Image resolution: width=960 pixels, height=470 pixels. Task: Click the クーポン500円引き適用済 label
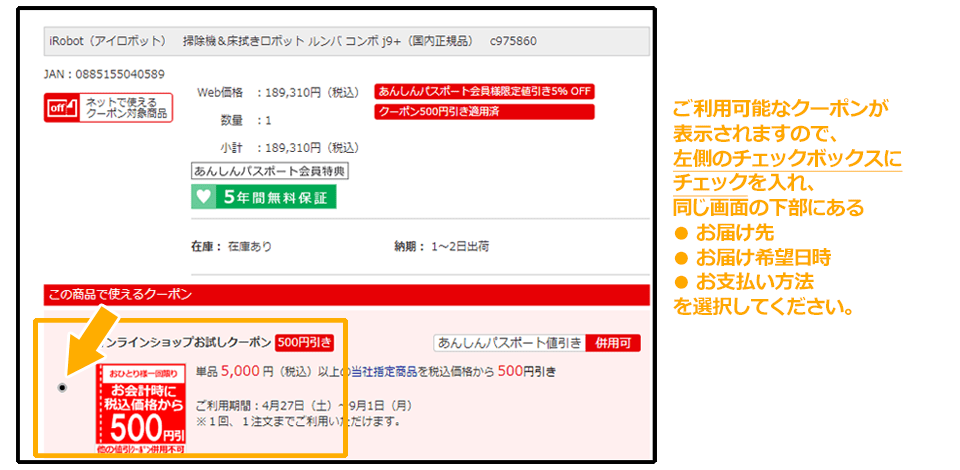(x=484, y=112)
